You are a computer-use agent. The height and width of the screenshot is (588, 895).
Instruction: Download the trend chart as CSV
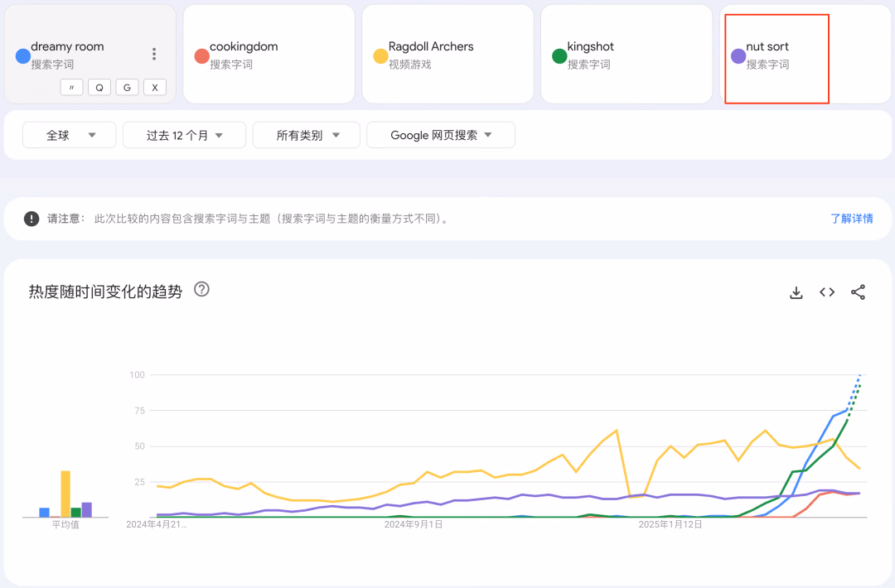[x=796, y=292]
